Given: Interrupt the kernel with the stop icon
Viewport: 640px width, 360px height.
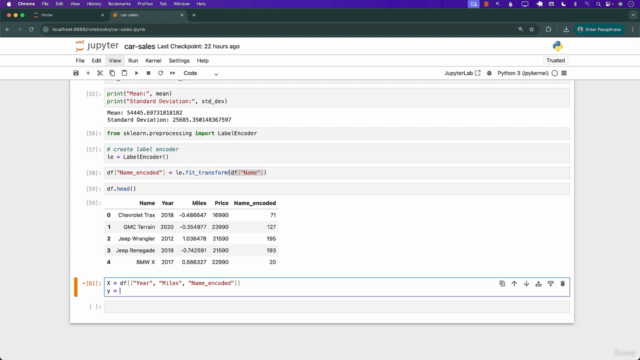Looking at the screenshot, I should 149,73.
